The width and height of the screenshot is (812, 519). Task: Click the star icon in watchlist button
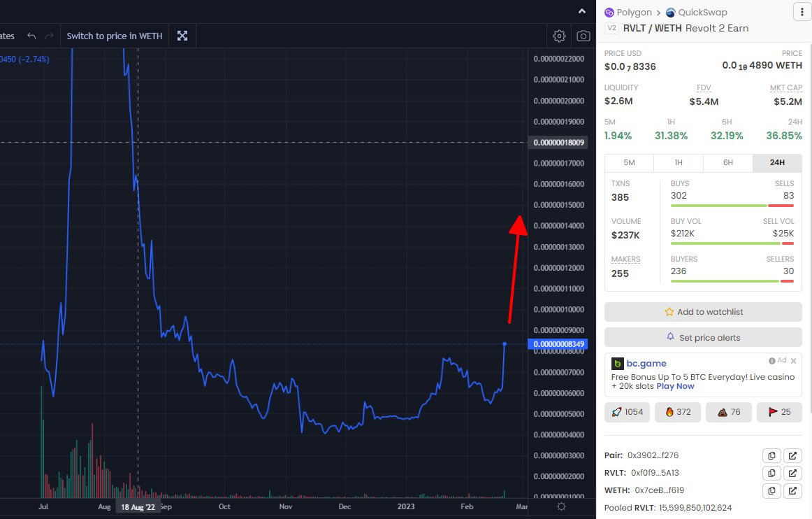(669, 311)
